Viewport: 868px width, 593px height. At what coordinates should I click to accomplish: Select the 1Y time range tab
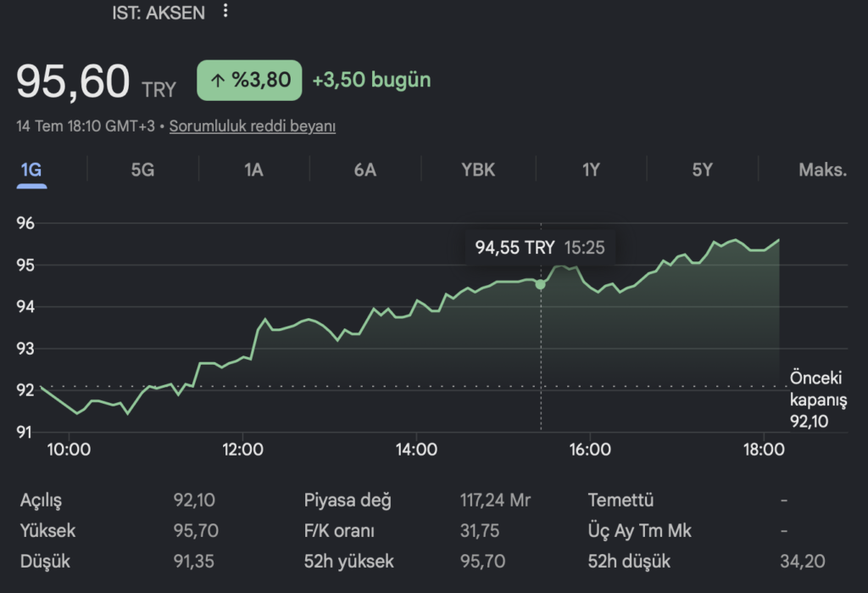click(x=591, y=170)
